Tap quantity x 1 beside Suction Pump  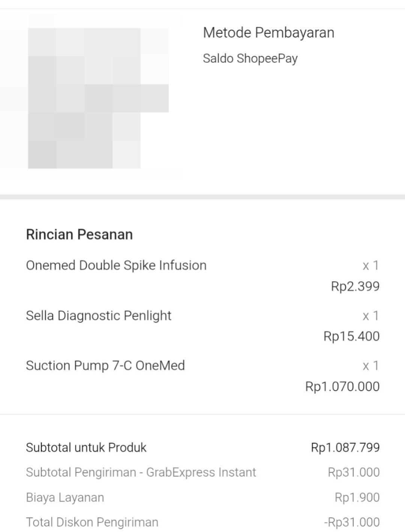pos(371,366)
